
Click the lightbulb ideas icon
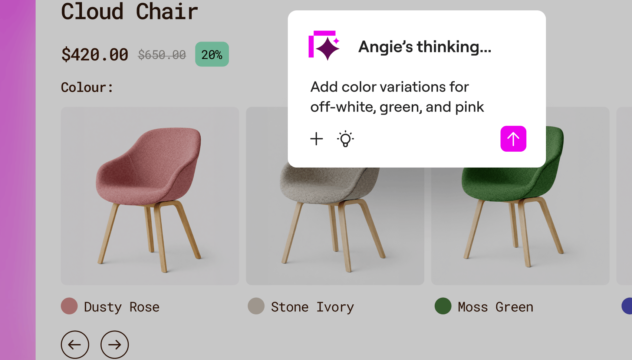click(345, 139)
